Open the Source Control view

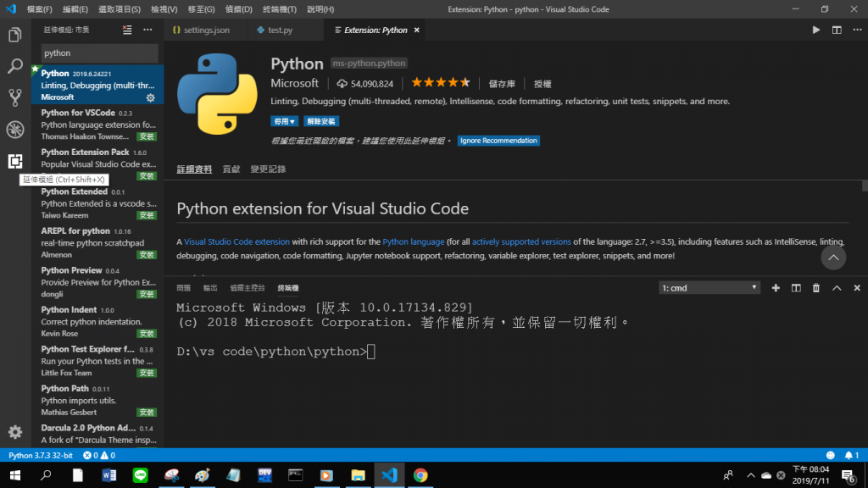pos(15,97)
